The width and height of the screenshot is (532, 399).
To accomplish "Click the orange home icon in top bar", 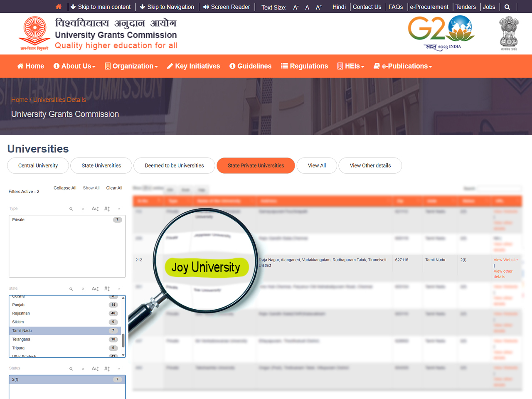I will pos(58,7).
